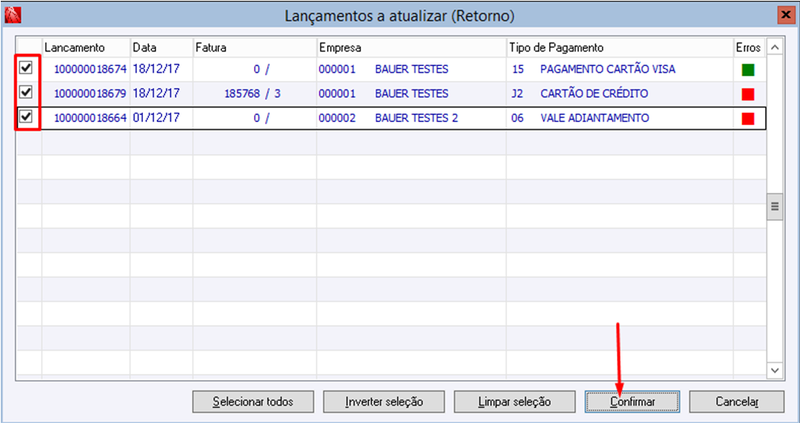Click the company name BAUER TESTES 2
Viewport: 800px width, 423px height.
[x=416, y=118]
